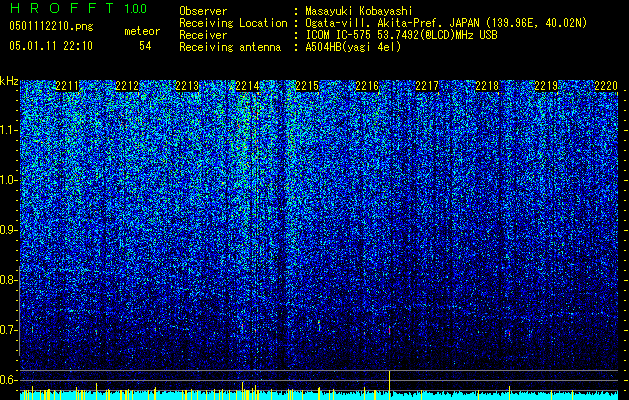Click the 0.7 frequency axis label
Screen dimensions: 629x400
point(8,330)
